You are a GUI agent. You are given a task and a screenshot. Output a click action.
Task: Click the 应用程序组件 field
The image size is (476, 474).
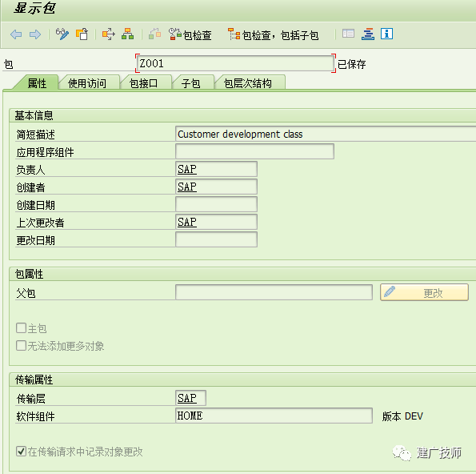pos(254,151)
